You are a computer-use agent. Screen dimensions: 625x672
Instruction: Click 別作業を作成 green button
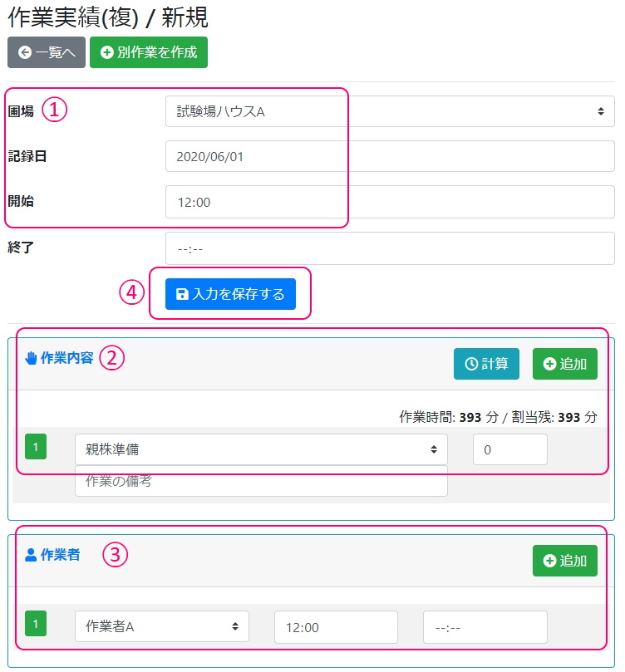[x=149, y=52]
